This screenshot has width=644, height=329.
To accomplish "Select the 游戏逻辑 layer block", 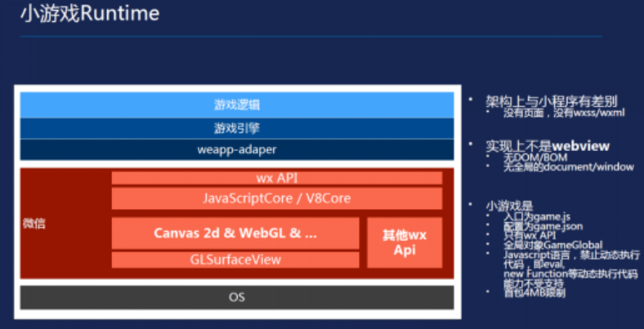I will tap(237, 105).
